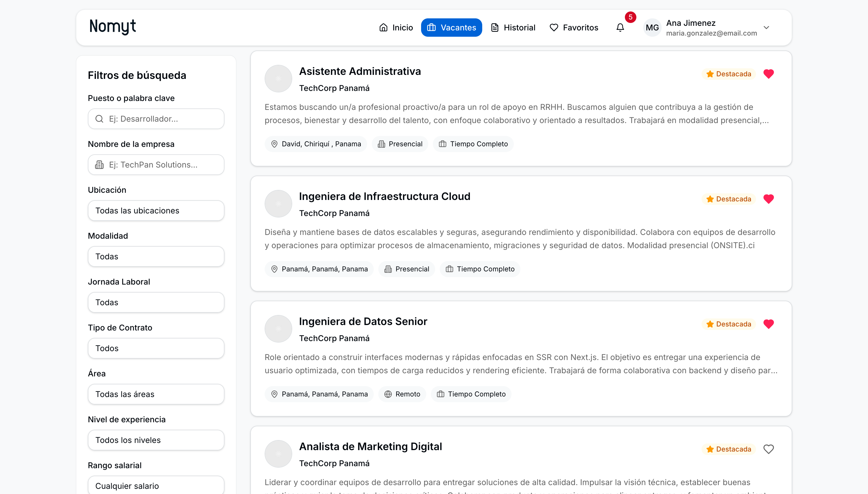Go to the Historial tab
The image size is (868, 494).
[513, 28]
